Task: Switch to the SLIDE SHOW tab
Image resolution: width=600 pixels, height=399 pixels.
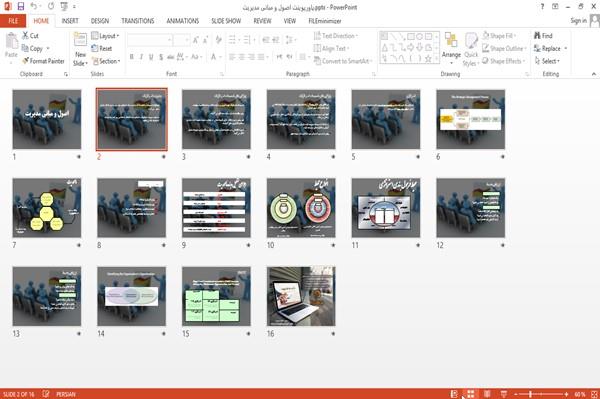Action: 226,21
